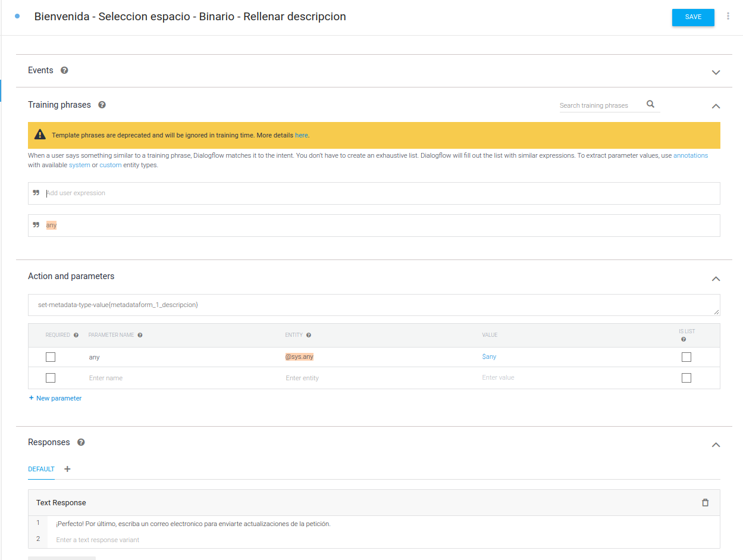This screenshot has width=743, height=560.
Task: Click the SAVE button
Action: 692,17
